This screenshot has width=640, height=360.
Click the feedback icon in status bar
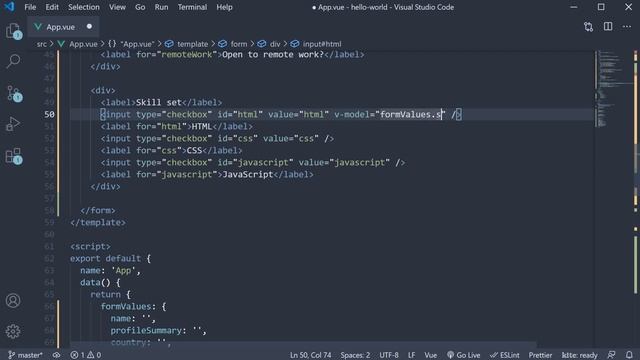(611, 355)
